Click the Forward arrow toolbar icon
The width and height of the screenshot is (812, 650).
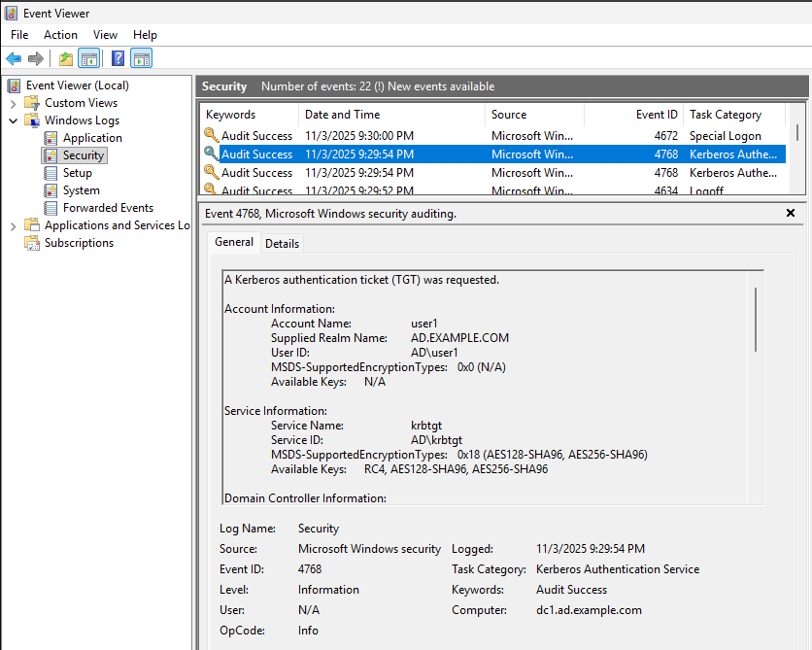click(36, 58)
